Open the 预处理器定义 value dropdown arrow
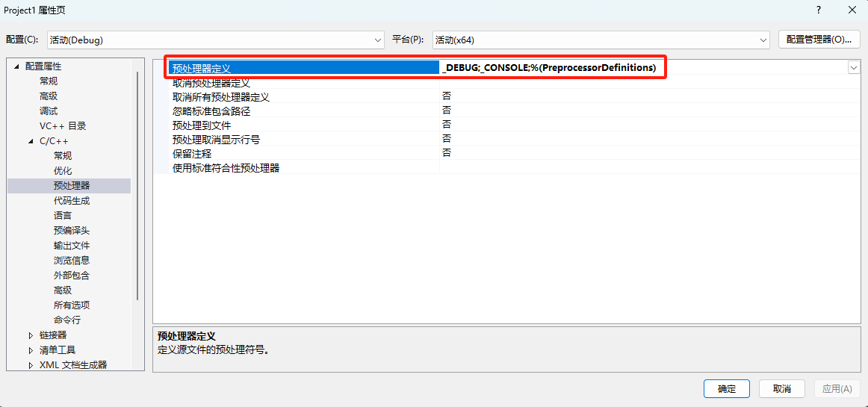The height and width of the screenshot is (407, 868). 853,67
